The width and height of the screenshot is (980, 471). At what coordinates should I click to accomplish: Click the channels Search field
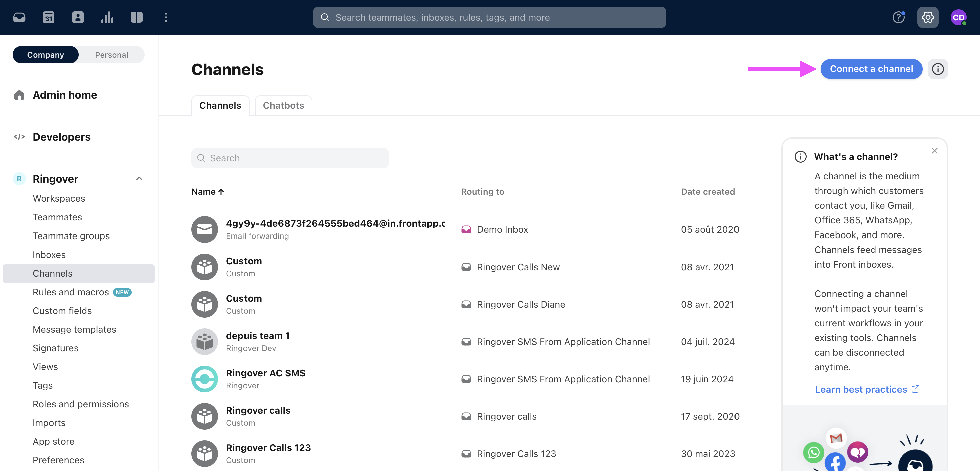coord(290,158)
